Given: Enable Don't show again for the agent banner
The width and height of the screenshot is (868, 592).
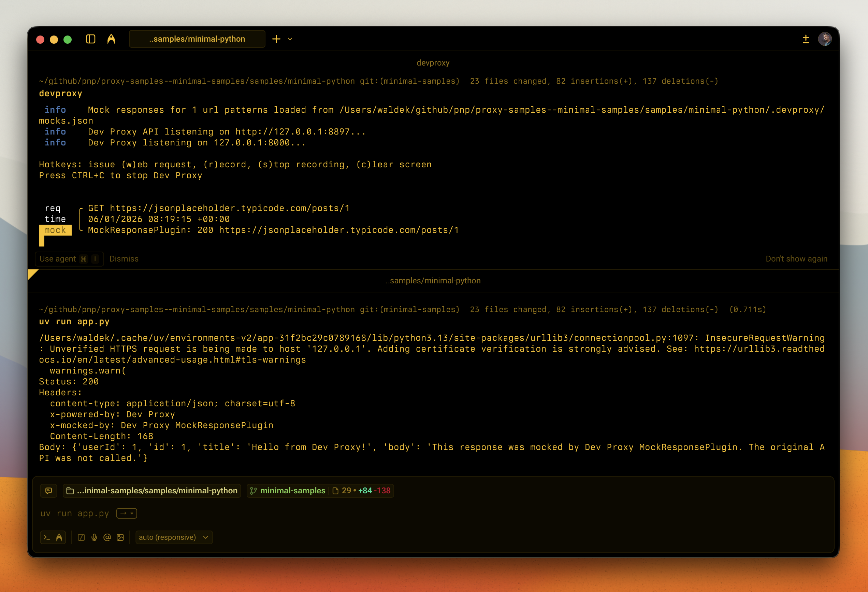Looking at the screenshot, I should [x=796, y=259].
